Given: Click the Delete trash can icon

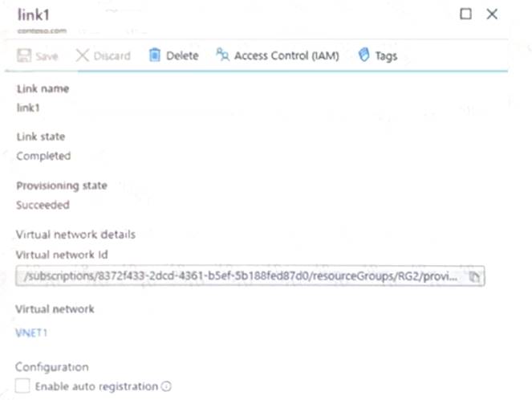Looking at the screenshot, I should click(x=154, y=55).
